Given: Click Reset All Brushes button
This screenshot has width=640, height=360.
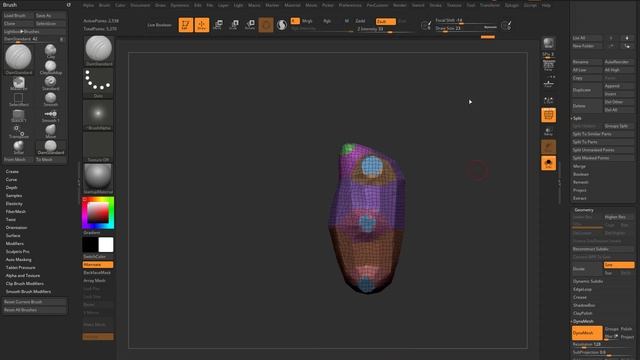Looking at the screenshot, I should tap(35, 310).
